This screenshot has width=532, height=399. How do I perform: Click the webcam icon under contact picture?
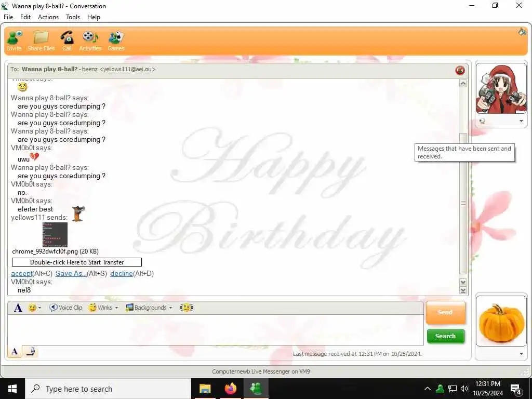pyautogui.click(x=482, y=121)
